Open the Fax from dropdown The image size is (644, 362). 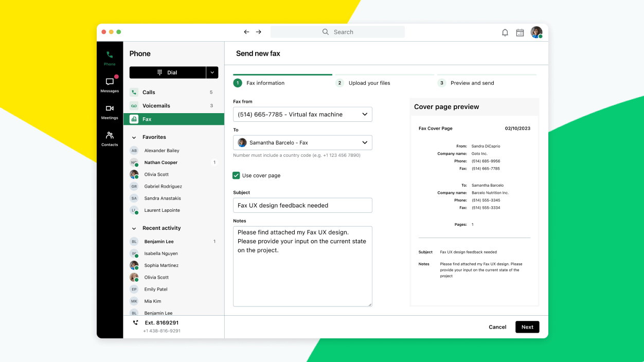(302, 114)
